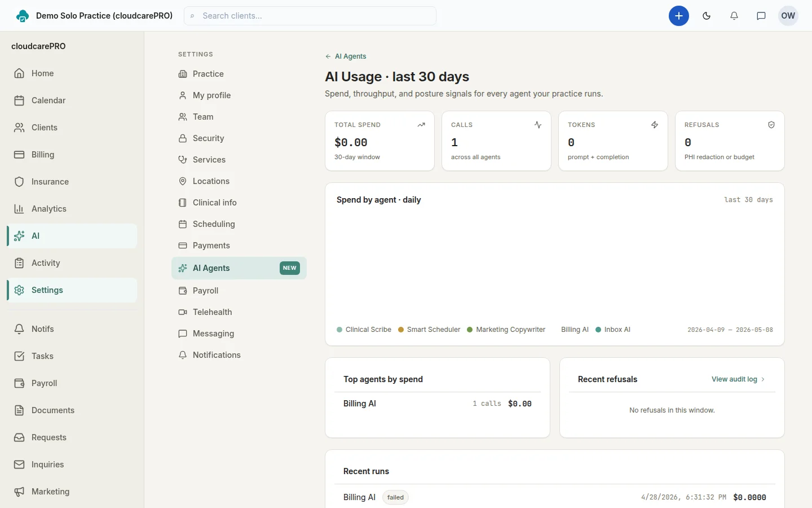Screen dimensions: 812x508
Task: Open Clinical info settings
Action: pos(239,203)
